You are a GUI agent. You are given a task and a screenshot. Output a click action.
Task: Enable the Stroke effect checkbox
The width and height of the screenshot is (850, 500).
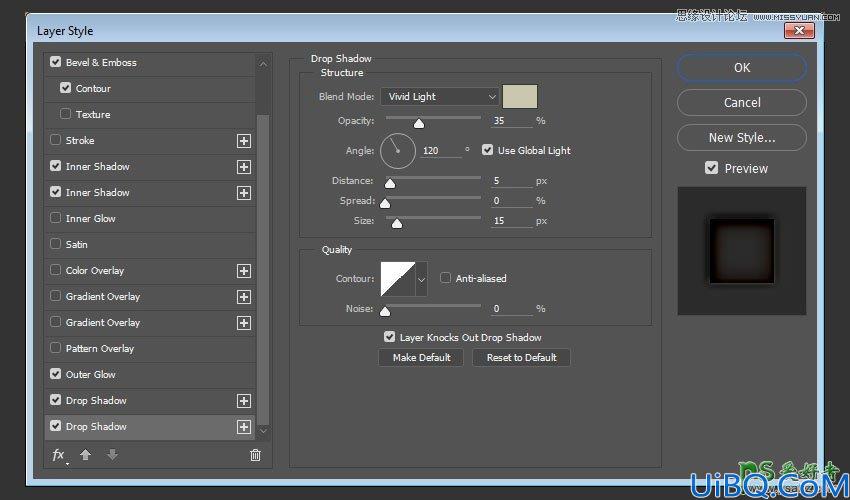click(x=55, y=140)
